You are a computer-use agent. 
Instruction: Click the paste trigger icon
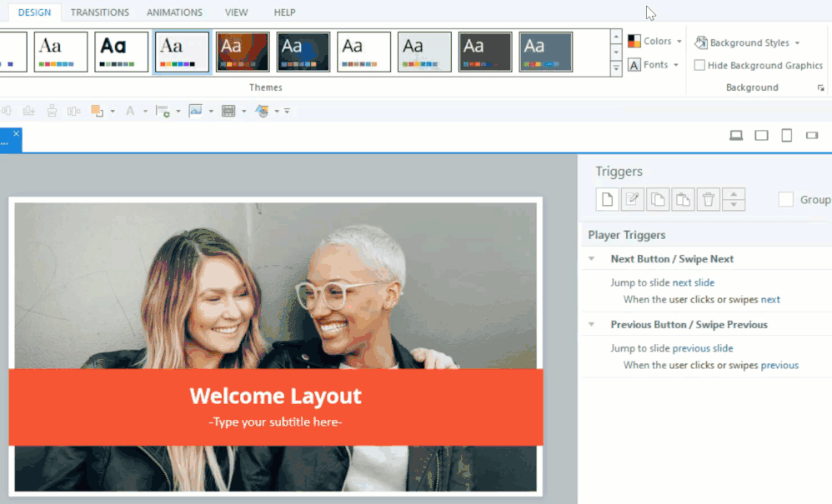point(683,199)
